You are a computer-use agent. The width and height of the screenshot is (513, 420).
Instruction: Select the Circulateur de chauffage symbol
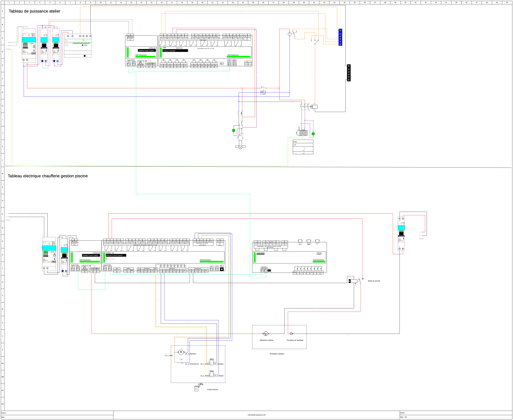(291, 334)
